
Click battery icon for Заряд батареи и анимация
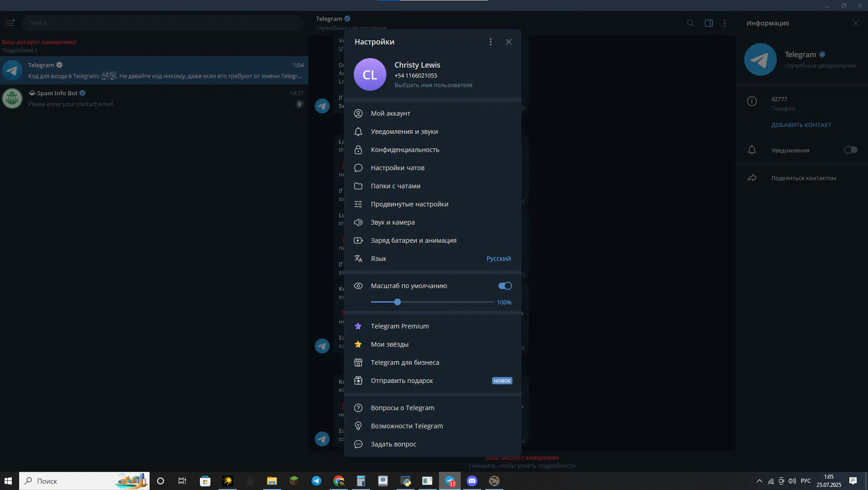(x=358, y=240)
